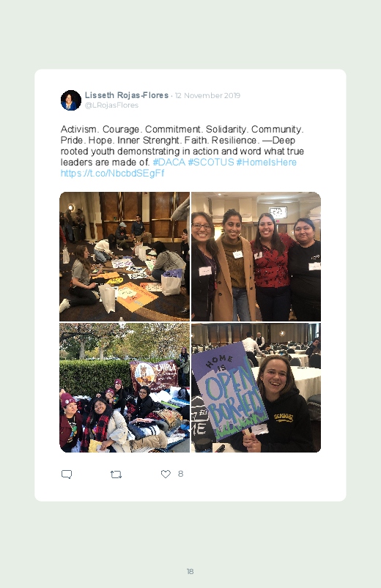
Task: Open the @LRojasFlores handle
Action: pyautogui.click(x=111, y=105)
